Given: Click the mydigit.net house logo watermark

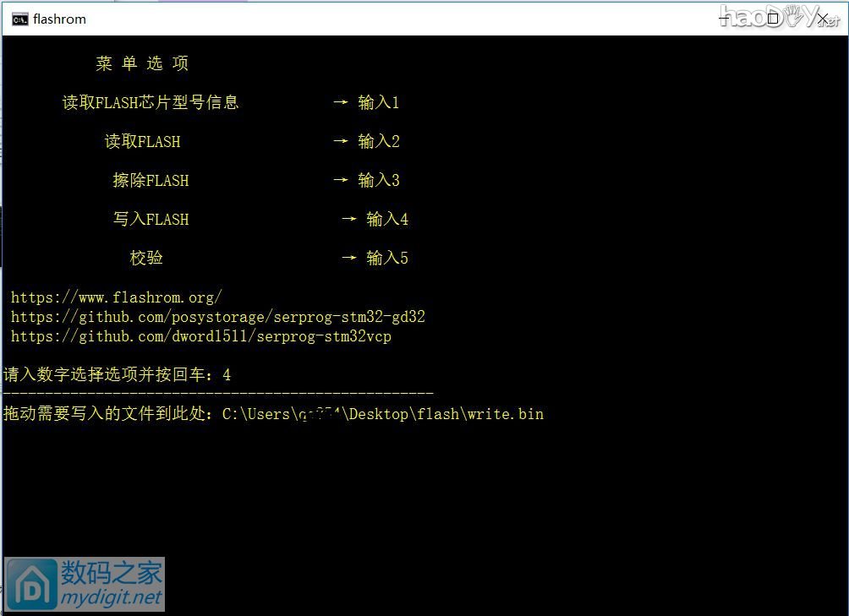Looking at the screenshot, I should coord(32,584).
